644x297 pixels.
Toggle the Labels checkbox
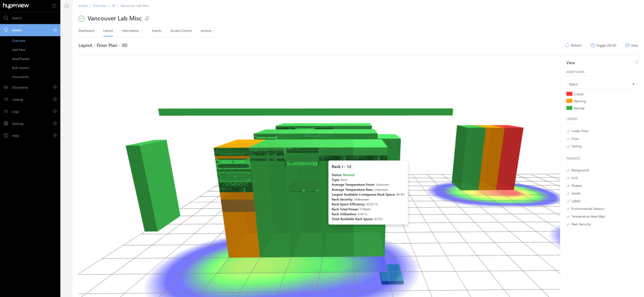568,201
